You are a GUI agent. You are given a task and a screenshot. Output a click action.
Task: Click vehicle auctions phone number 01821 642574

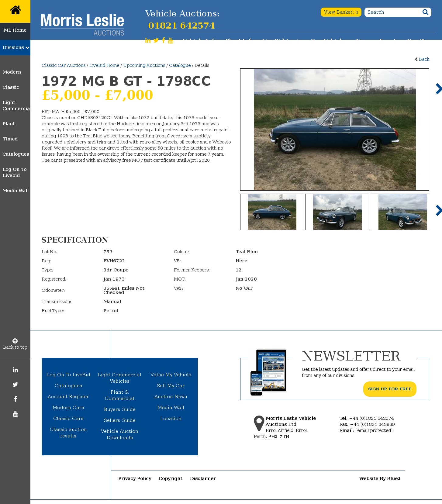181,26
